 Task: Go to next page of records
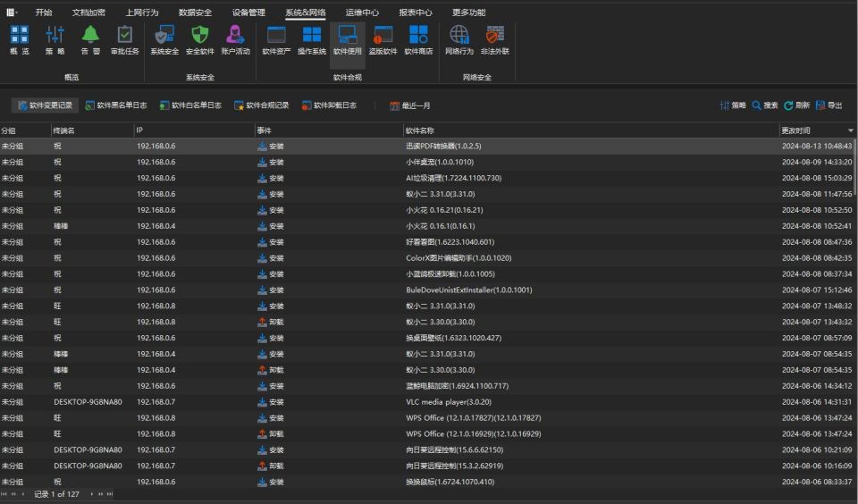click(101, 494)
